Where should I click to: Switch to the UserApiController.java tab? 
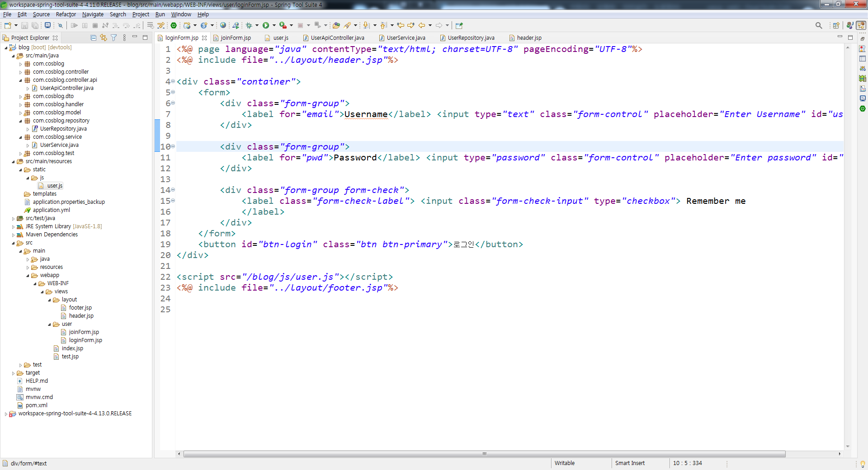click(x=334, y=38)
